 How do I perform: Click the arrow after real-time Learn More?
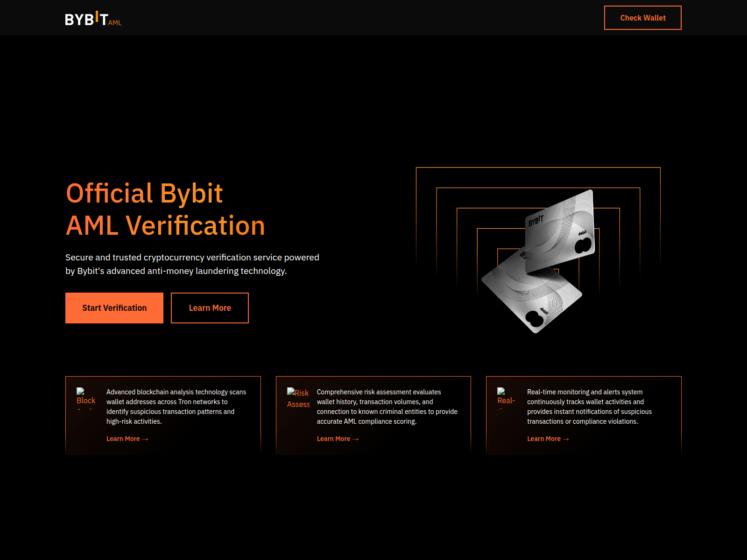pos(566,439)
